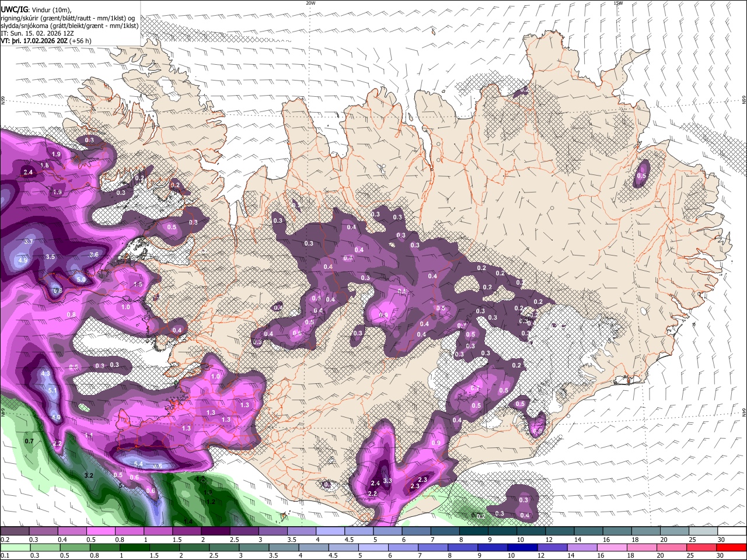Pick the dark teal 8 swatch in snow legend
This screenshot has height=560, width=747.
(473, 531)
